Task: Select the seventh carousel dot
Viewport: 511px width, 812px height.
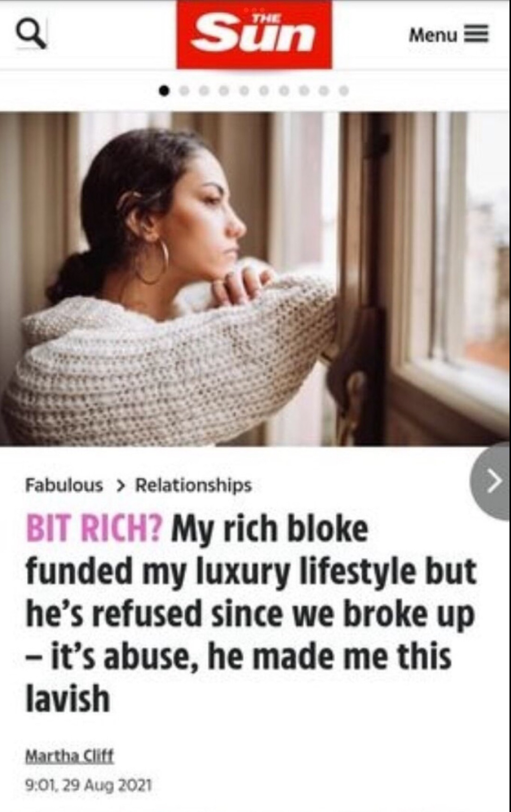Action: (284, 91)
